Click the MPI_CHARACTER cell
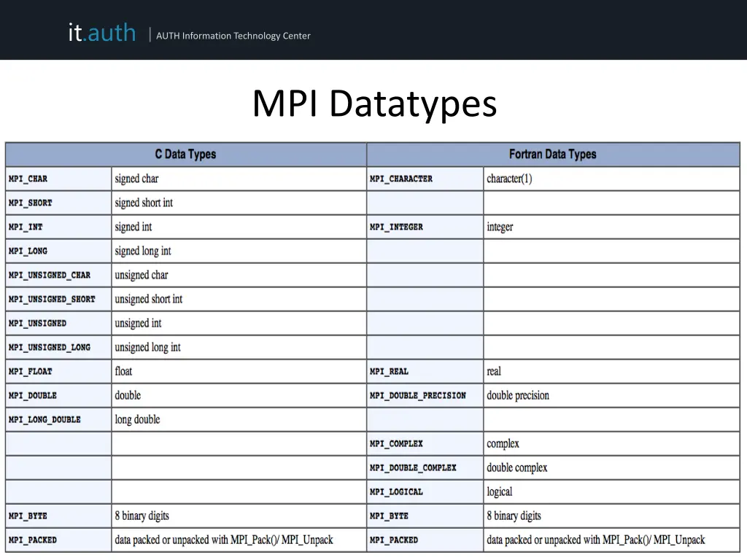 tap(425, 179)
